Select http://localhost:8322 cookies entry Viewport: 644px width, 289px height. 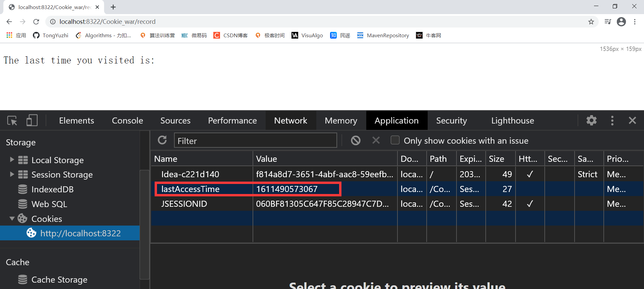coord(70,233)
